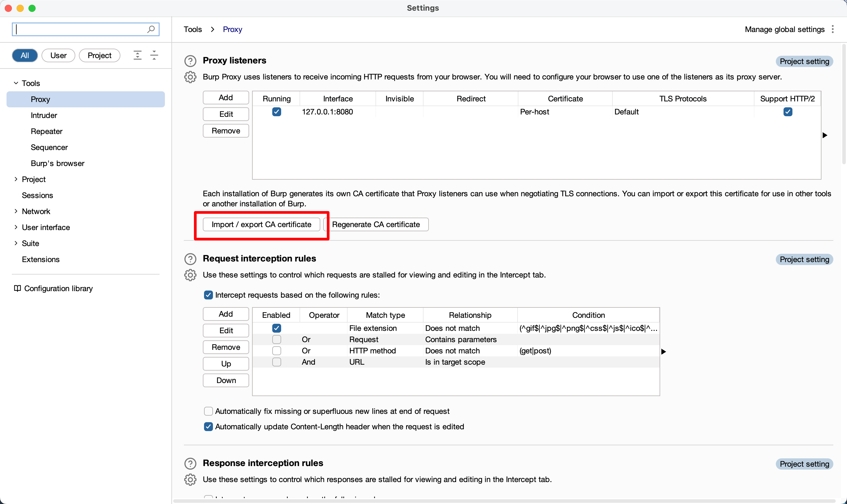The height and width of the screenshot is (504, 847).
Task: Disable the File extension rule checkbox
Action: tap(277, 328)
